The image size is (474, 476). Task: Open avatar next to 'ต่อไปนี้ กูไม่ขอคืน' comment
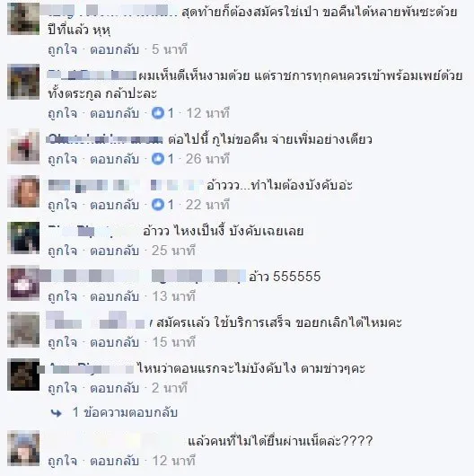pyautogui.click(x=23, y=146)
